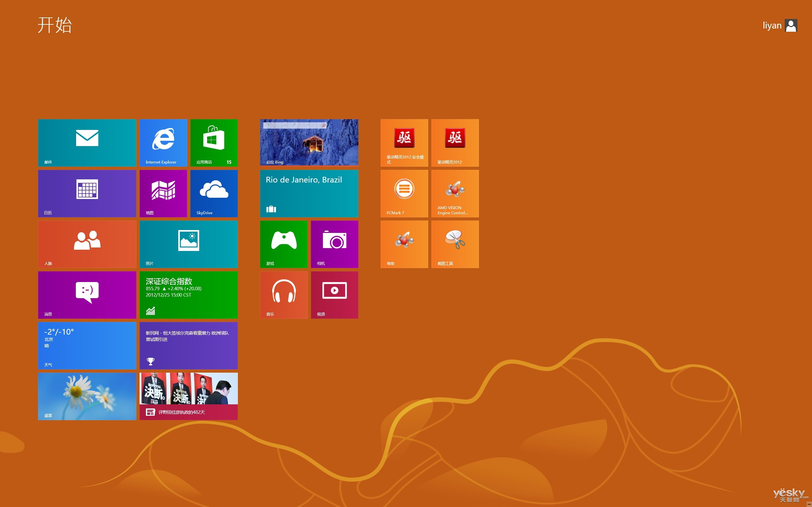This screenshot has width=812, height=507.
Task: Open the 桌面 (Desktop) tile
Action: click(x=87, y=396)
